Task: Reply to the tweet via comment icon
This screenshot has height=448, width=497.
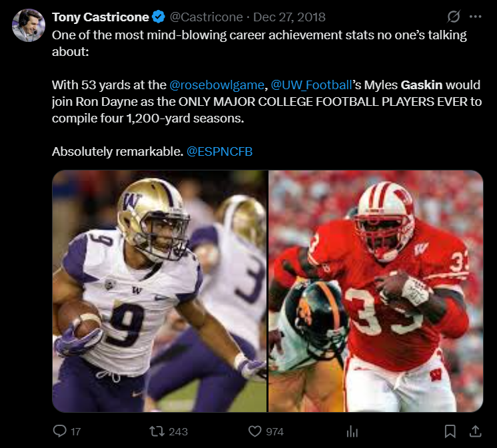Action: coord(59,431)
